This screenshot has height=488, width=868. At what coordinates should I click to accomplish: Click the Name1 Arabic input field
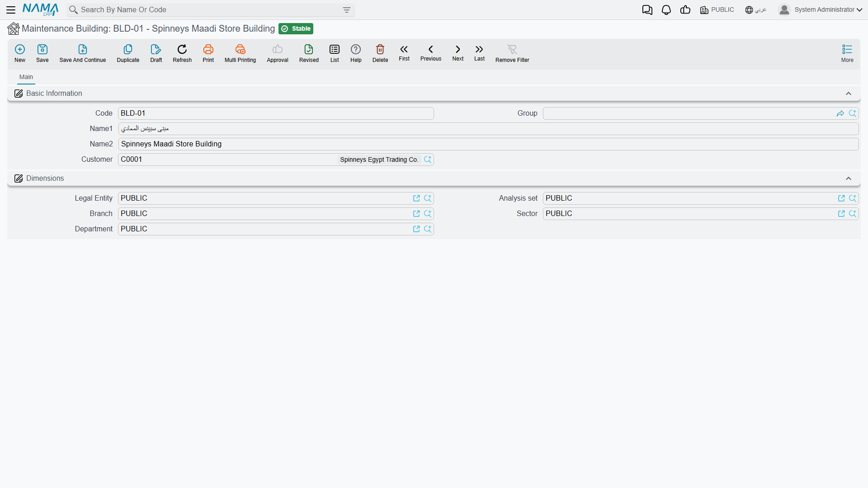click(488, 129)
